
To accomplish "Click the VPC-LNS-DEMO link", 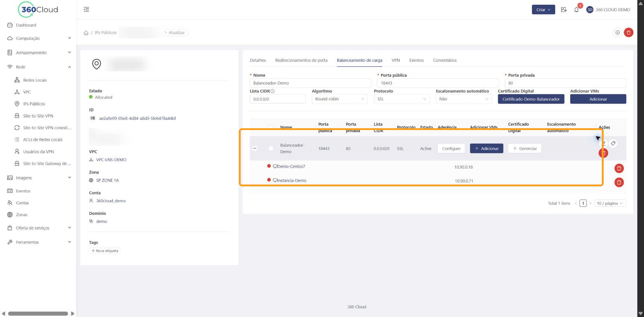I will 111,160.
